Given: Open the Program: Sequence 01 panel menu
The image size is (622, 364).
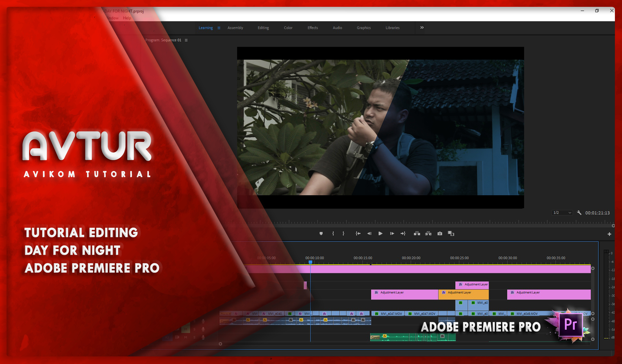Looking at the screenshot, I should (186, 40).
